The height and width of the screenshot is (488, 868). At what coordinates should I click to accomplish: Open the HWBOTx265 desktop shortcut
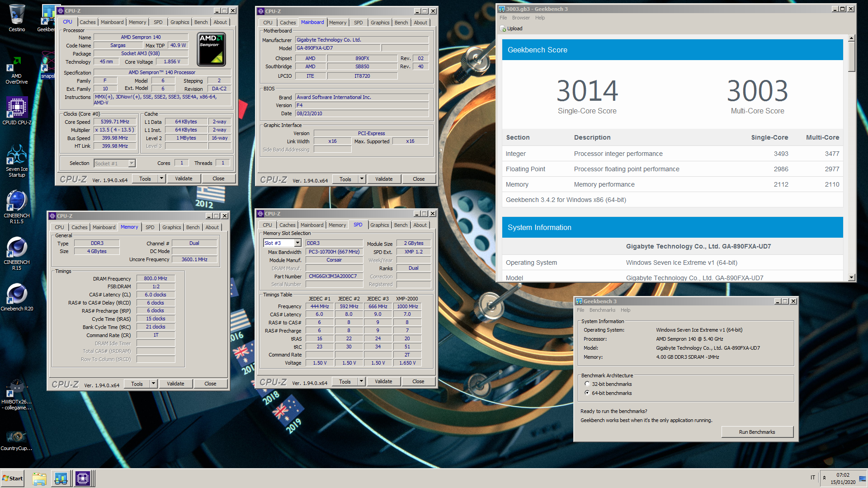coord(17,395)
